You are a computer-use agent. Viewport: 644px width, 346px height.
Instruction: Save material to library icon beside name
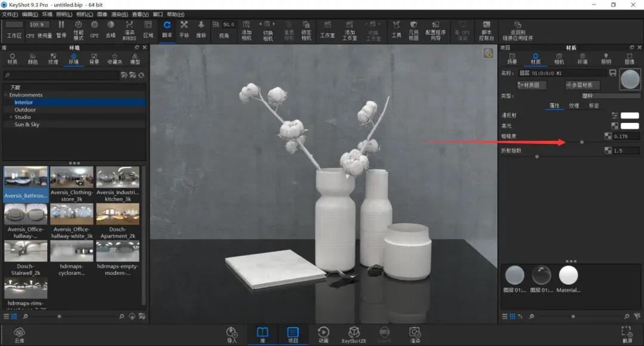pos(612,73)
